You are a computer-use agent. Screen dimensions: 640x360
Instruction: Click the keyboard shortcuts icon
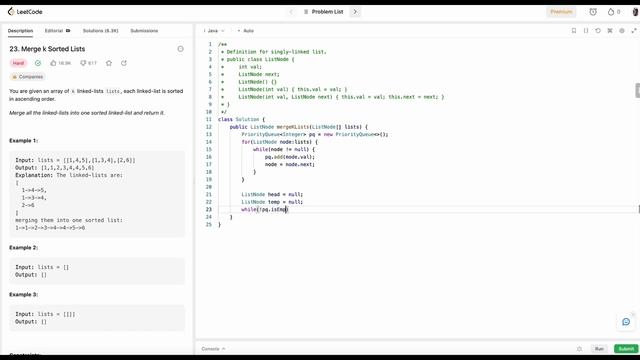610,31
